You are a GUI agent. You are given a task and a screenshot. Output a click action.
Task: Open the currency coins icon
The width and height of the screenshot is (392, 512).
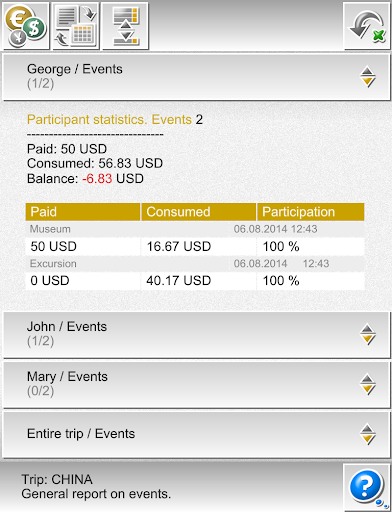click(x=25, y=25)
